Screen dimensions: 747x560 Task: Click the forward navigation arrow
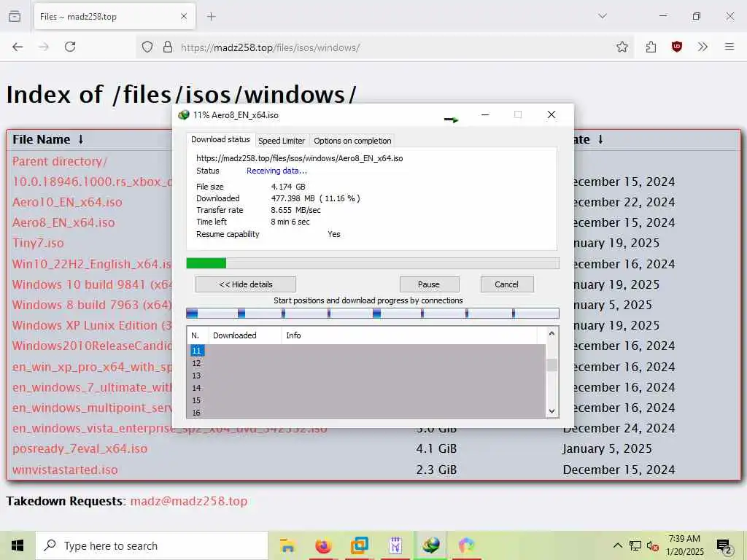(x=44, y=47)
